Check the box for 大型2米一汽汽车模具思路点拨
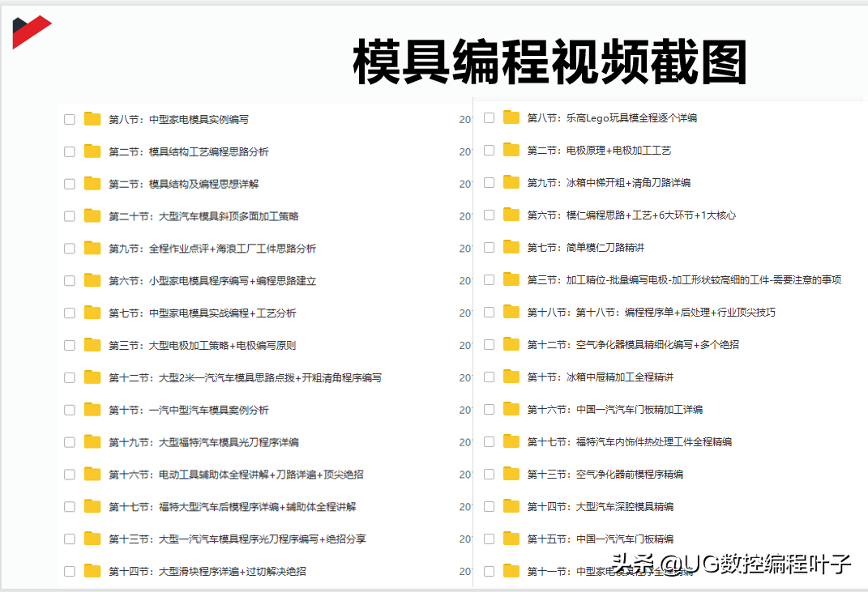 (69, 377)
